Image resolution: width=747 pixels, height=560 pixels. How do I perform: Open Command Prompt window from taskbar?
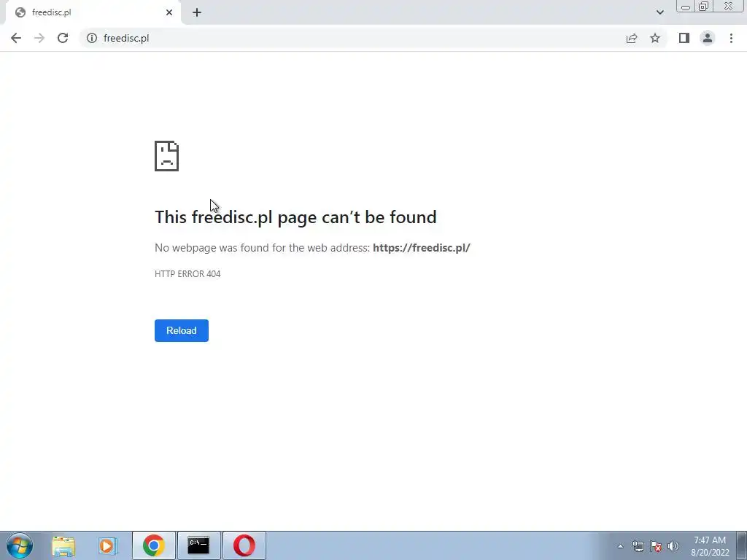(198, 545)
